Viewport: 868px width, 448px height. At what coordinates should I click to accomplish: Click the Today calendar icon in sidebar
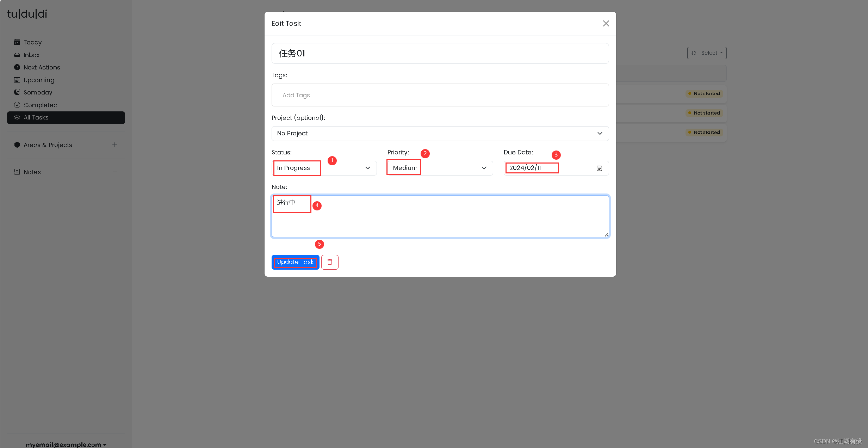17,42
